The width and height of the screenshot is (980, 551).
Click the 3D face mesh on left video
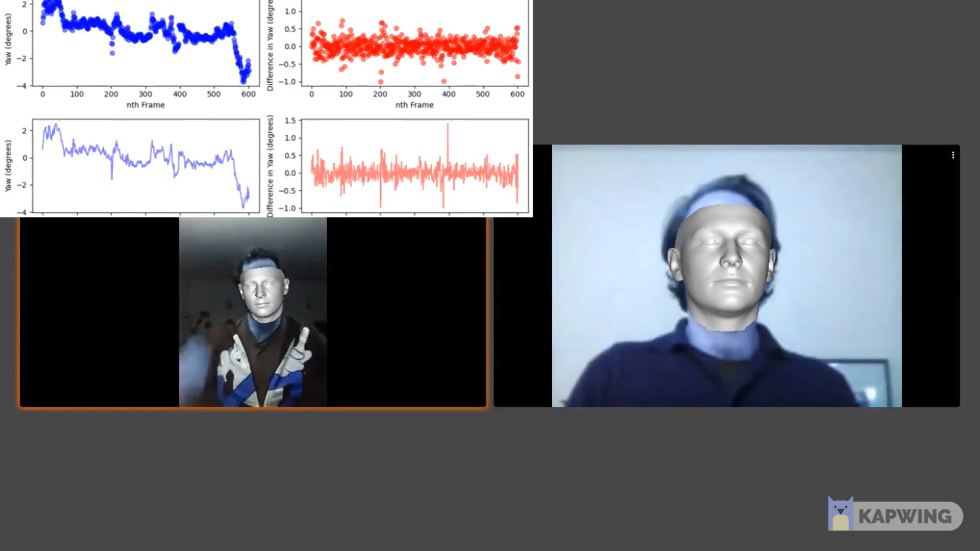[x=262, y=293]
